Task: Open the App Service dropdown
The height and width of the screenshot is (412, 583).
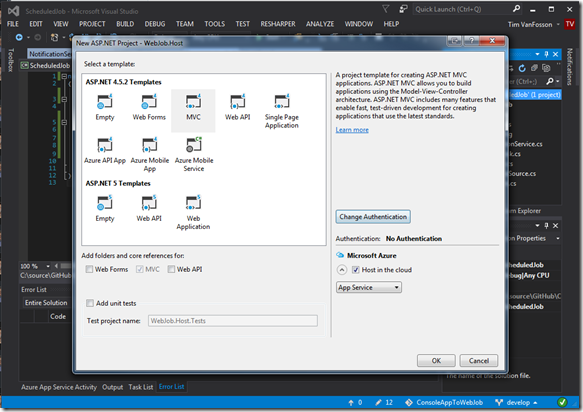Action: 368,287
